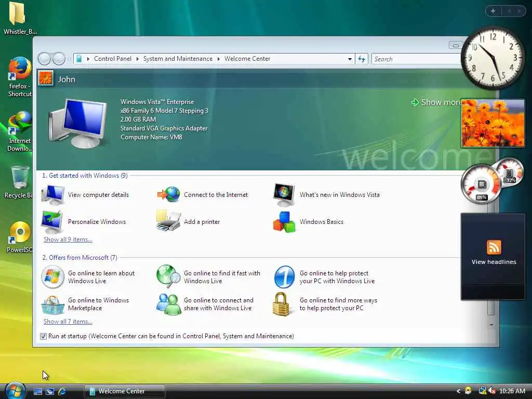532x399 pixels.
Task: Expand arrow before Control Panel breadcrumb
Action: pyautogui.click(x=88, y=59)
